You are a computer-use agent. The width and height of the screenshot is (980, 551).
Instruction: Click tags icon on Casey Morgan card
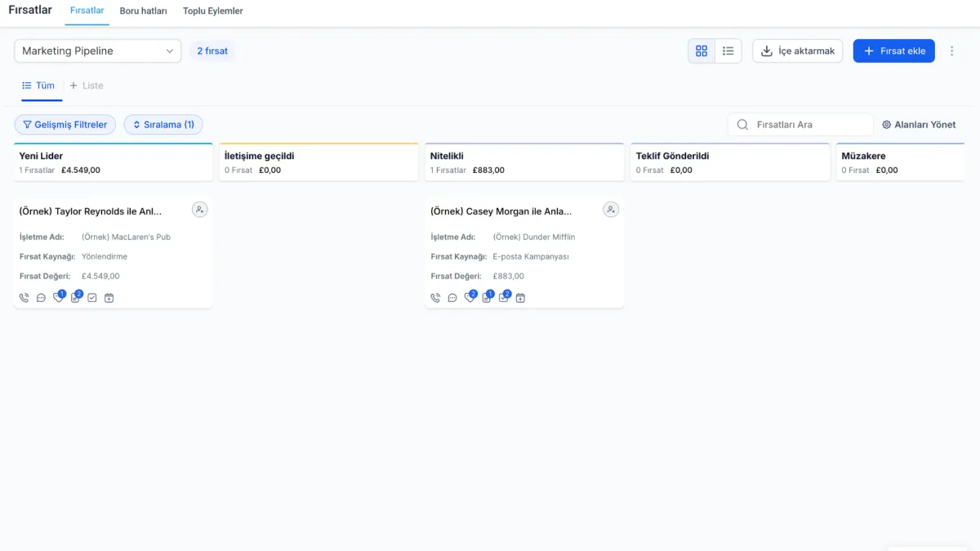[470, 298]
